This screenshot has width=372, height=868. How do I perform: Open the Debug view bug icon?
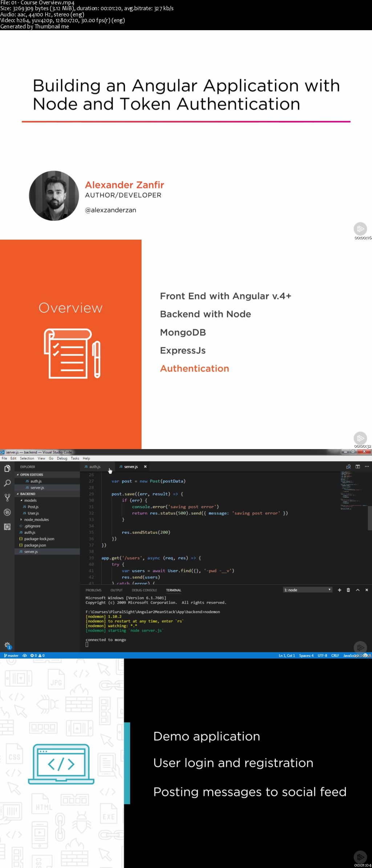[7, 512]
